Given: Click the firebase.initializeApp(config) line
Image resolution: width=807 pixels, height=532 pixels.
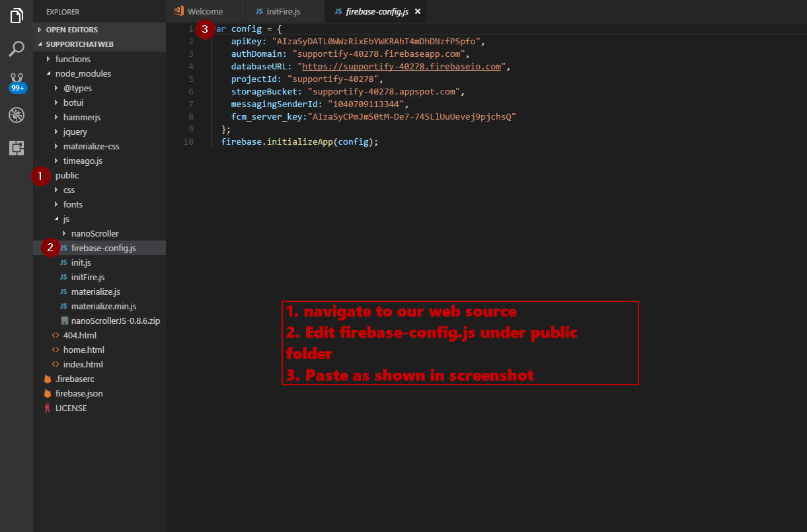Looking at the screenshot, I should pos(299,142).
